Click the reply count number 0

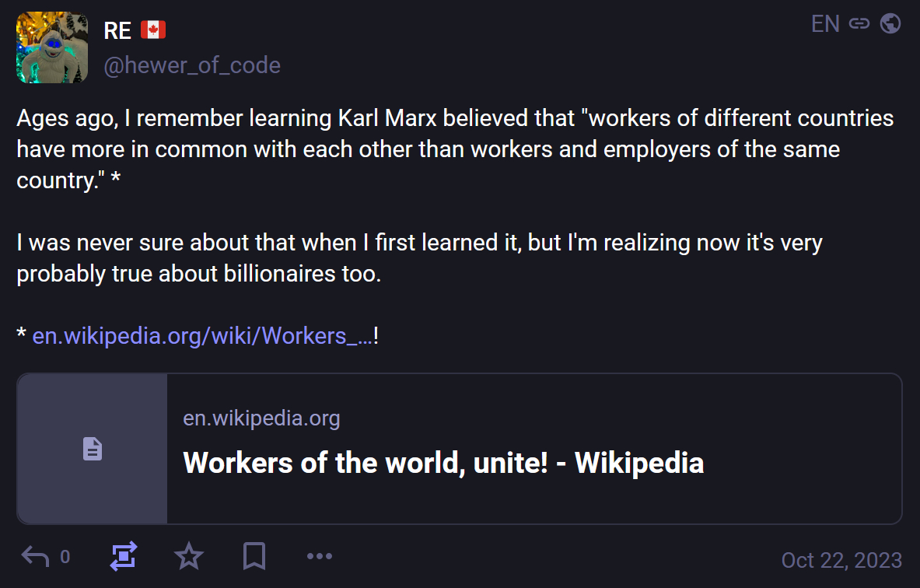tap(65, 557)
